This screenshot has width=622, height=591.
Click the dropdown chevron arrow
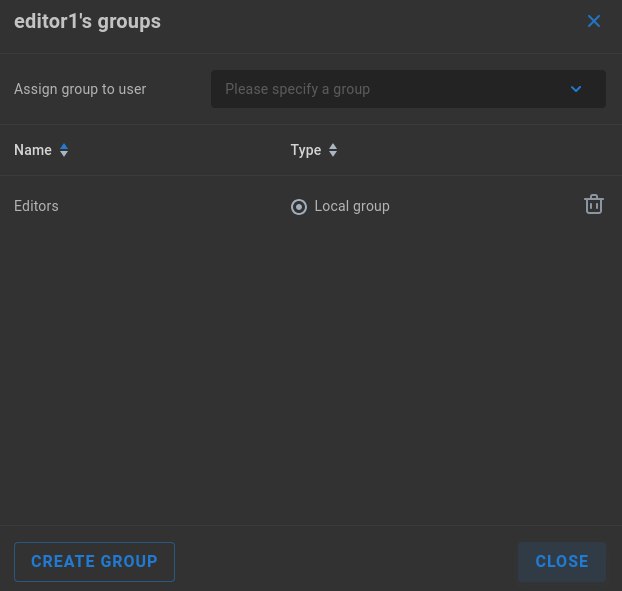pos(576,89)
